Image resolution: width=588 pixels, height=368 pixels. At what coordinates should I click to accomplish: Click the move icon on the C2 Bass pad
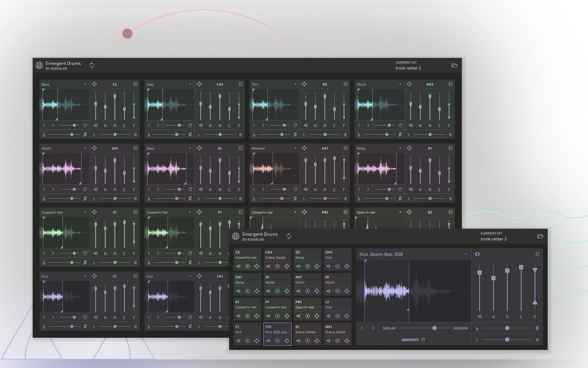click(x=94, y=84)
